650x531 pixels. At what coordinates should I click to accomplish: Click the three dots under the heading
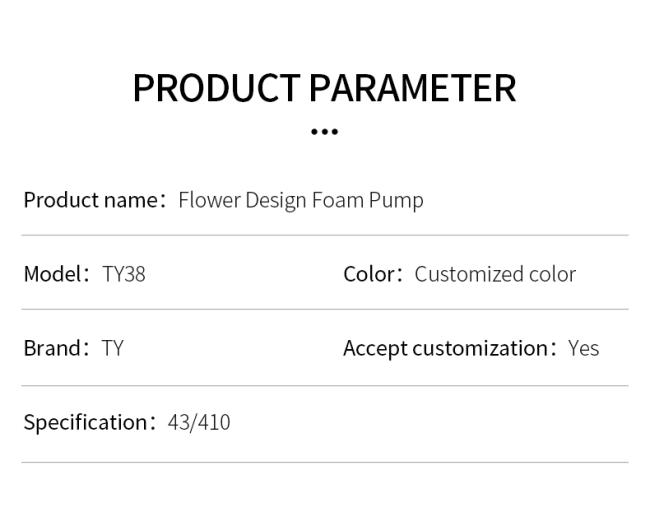[325, 132]
